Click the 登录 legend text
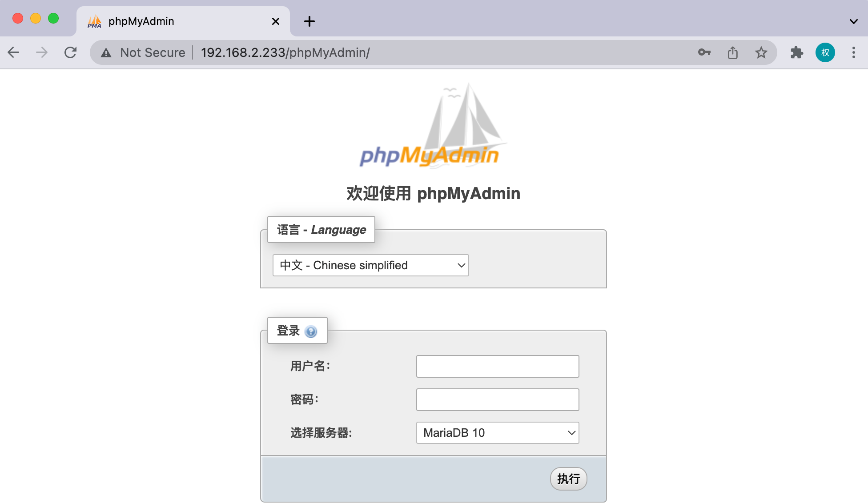The image size is (868, 503). point(288,331)
